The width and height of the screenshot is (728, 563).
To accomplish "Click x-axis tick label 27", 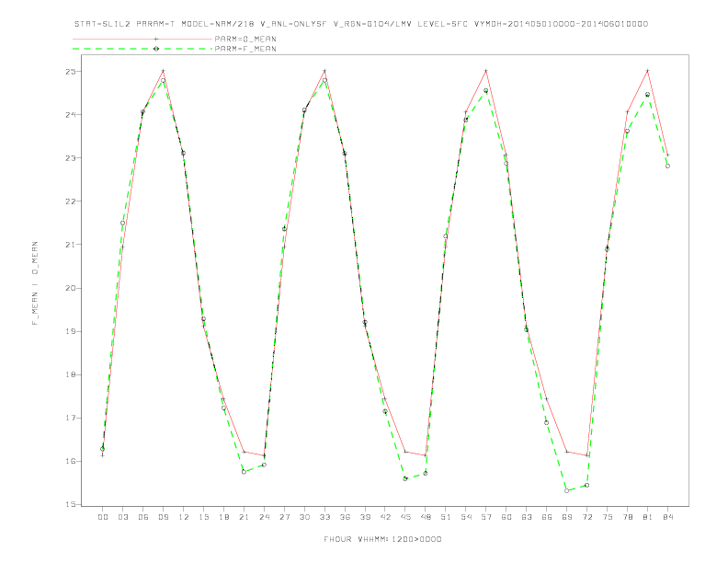I will click(x=284, y=517).
